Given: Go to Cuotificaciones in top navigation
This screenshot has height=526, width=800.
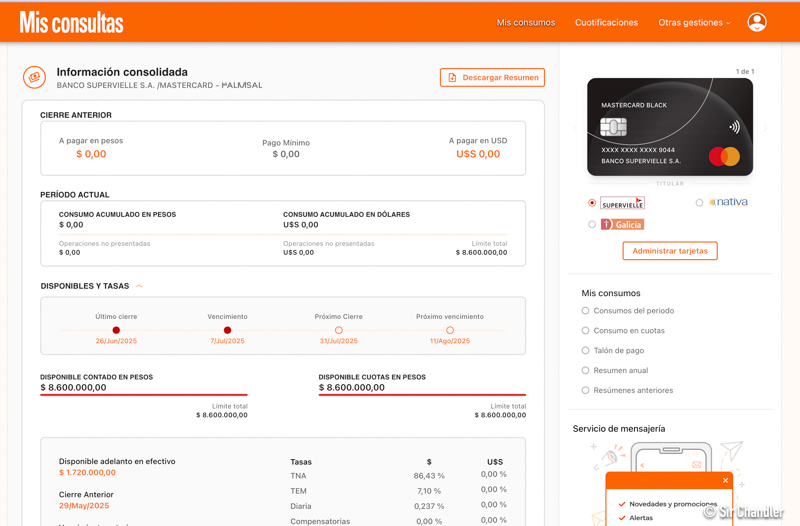Looking at the screenshot, I should coord(606,22).
